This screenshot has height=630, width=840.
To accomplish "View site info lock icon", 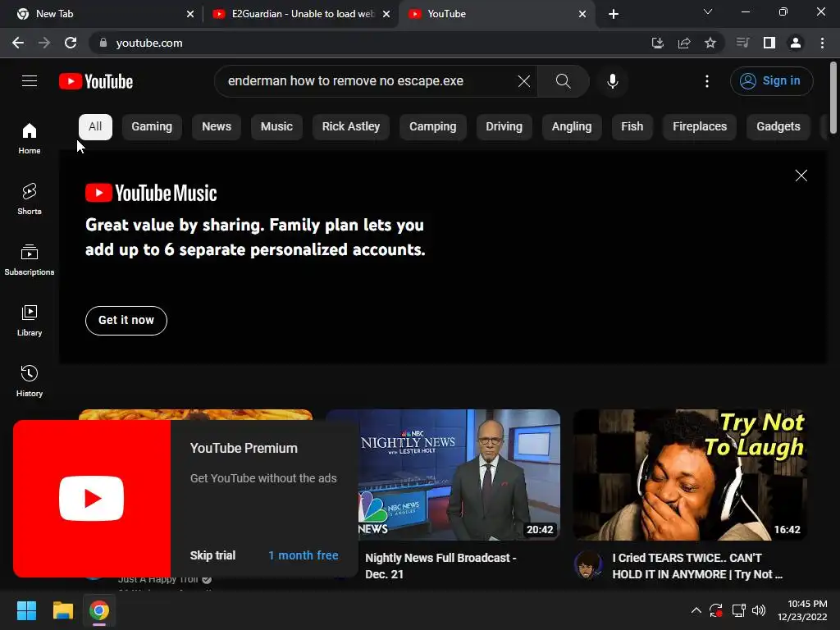I will [103, 43].
